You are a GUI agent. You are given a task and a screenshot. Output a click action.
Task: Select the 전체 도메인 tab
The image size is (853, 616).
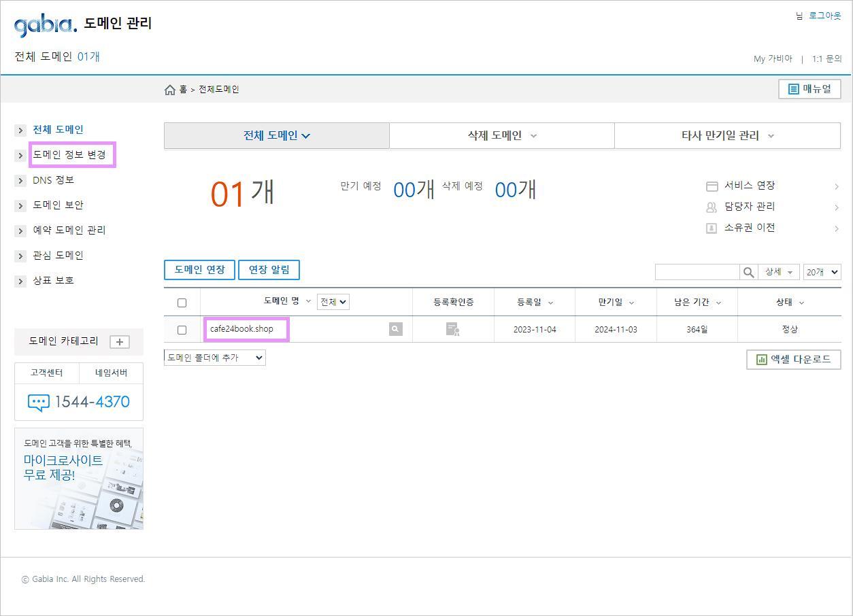click(277, 135)
